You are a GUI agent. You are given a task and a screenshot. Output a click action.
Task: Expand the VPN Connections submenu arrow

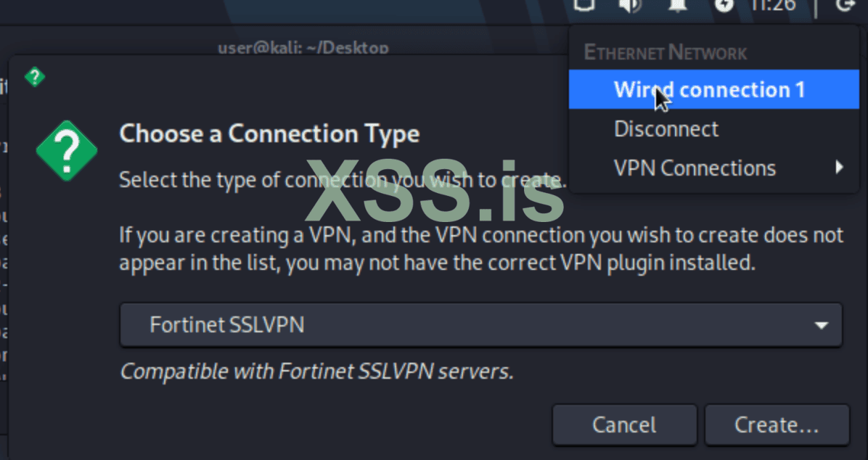point(839,168)
